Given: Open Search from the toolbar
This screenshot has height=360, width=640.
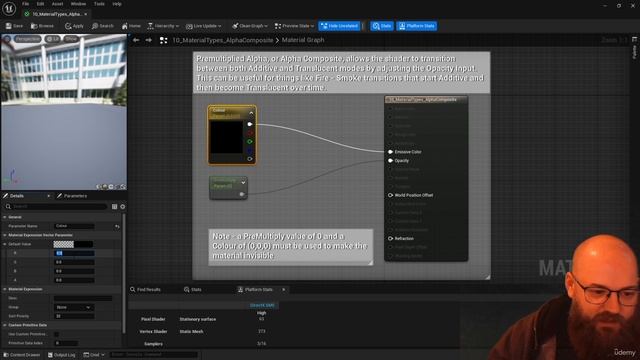Looking at the screenshot, I should point(102,26).
